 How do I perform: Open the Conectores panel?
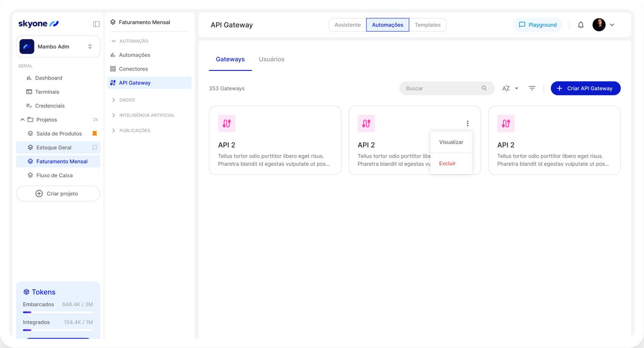[x=133, y=69]
